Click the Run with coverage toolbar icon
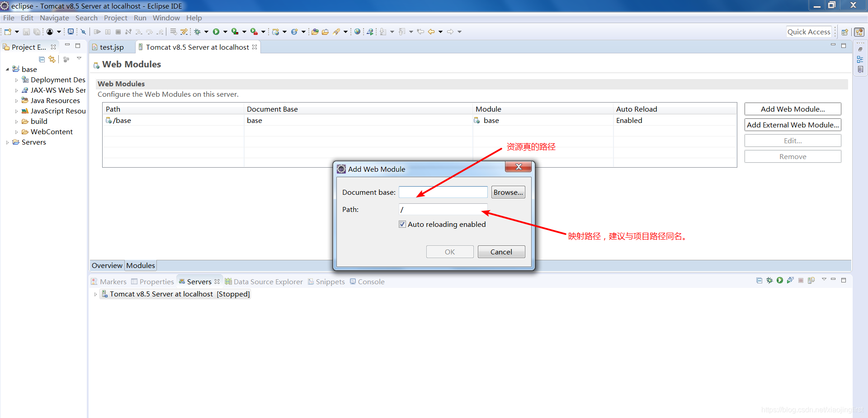Viewport: 868px width, 418px height. (x=235, y=32)
